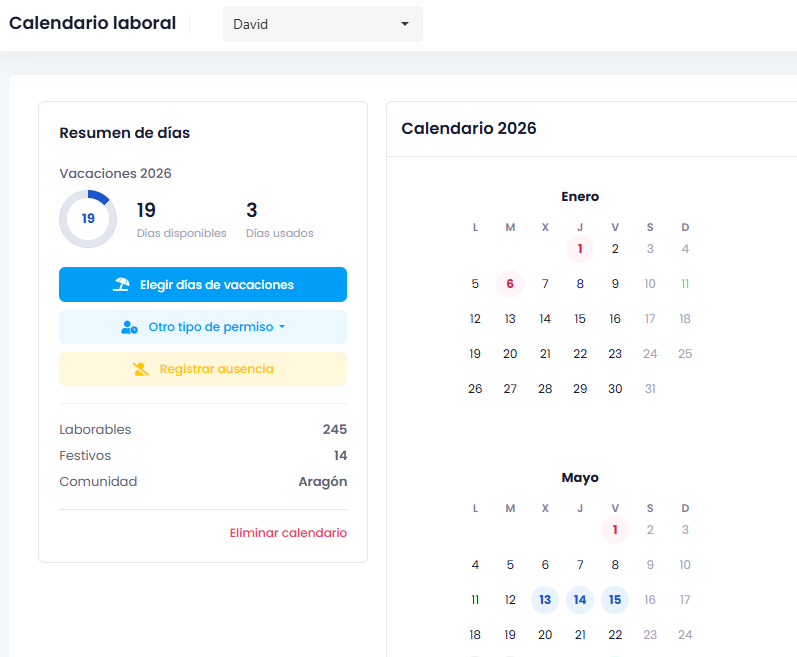Click the Laborables value 245

click(x=334, y=429)
